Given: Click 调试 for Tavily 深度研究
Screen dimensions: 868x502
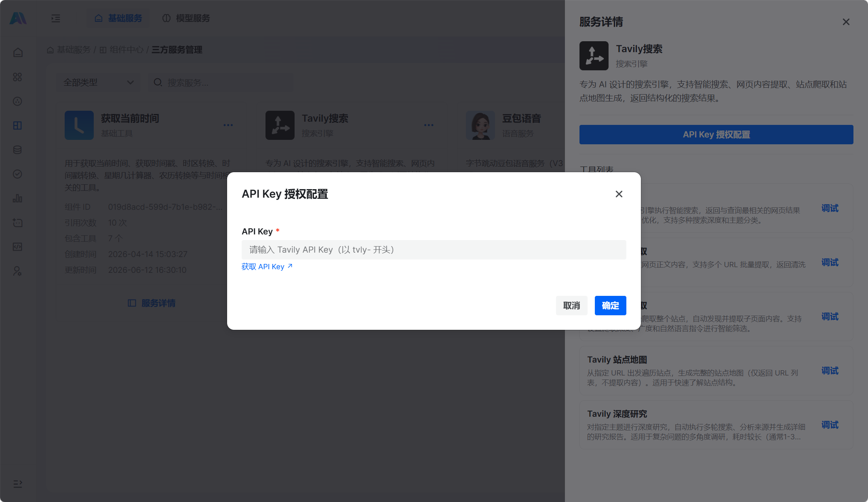Looking at the screenshot, I should click(x=830, y=425).
